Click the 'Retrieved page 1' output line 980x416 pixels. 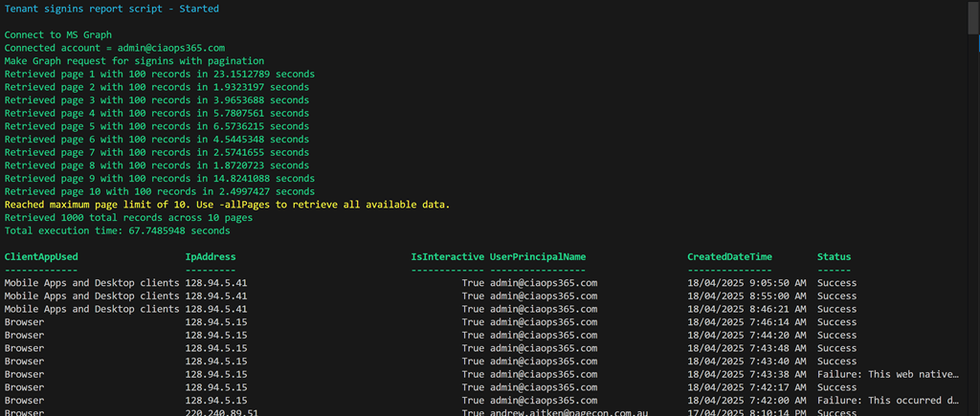tap(159, 74)
